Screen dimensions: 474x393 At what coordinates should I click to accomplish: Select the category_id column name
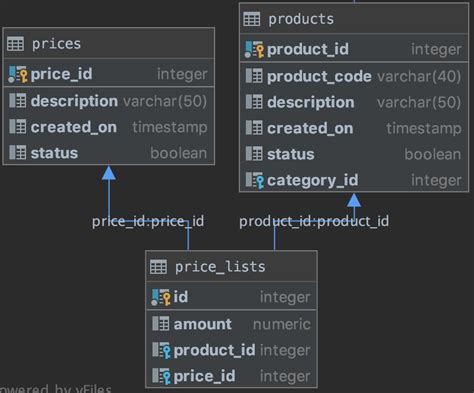point(313,181)
